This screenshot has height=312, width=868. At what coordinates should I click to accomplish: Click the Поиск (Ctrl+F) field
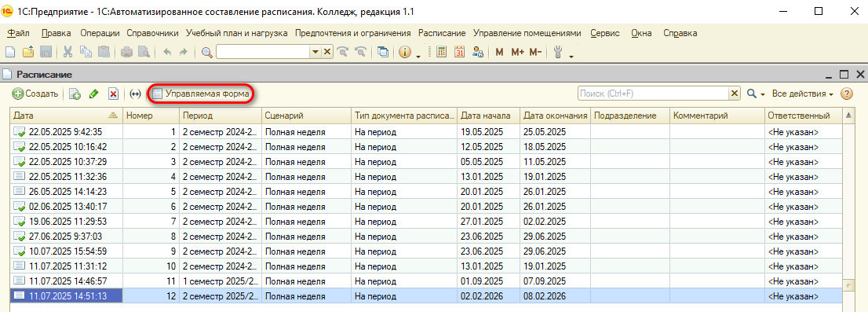click(x=653, y=94)
